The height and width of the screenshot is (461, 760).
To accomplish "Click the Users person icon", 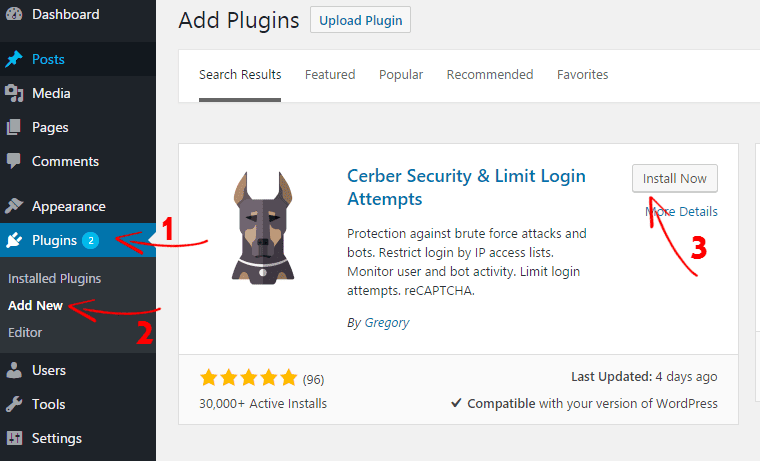I will 14,370.
